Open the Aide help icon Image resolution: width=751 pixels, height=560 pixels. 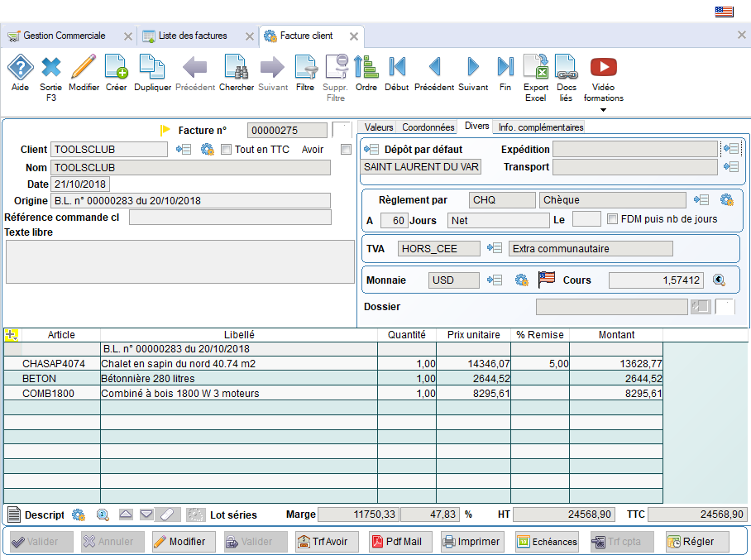pos(20,67)
